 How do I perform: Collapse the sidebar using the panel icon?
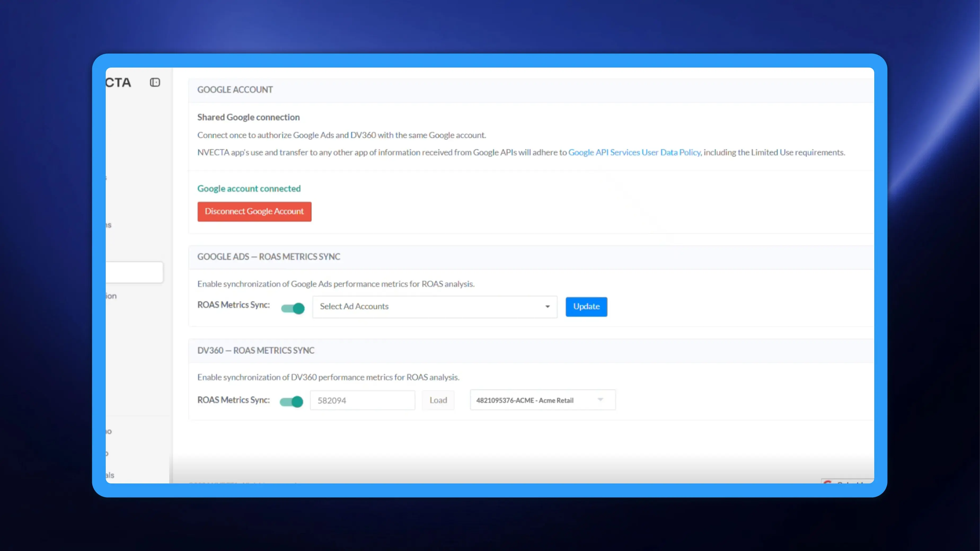[x=155, y=82]
